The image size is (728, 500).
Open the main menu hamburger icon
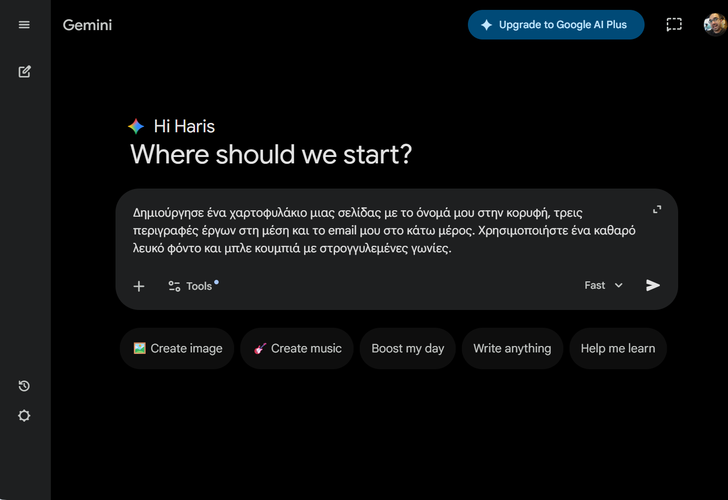coord(24,25)
